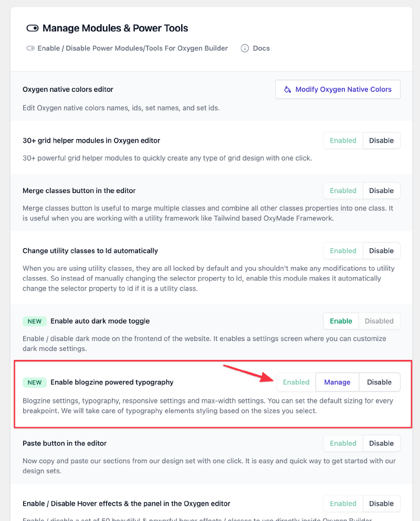This screenshot has height=521, width=420.
Task: Enable the auto dark mode toggle module
Action: 341,321
